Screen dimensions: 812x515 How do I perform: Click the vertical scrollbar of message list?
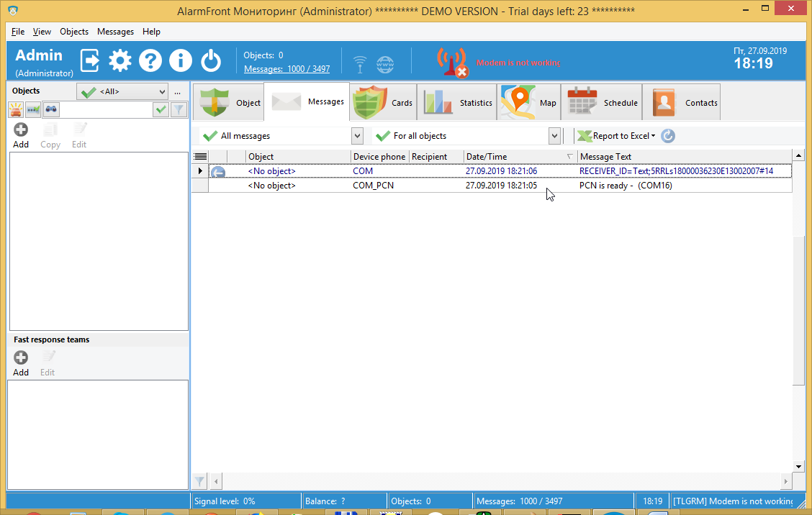[798, 310]
